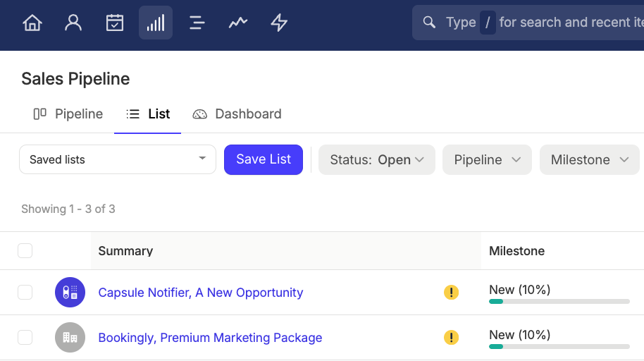The width and height of the screenshot is (644, 361).
Task: Expand the Saved lists dropdown
Action: pos(118,159)
